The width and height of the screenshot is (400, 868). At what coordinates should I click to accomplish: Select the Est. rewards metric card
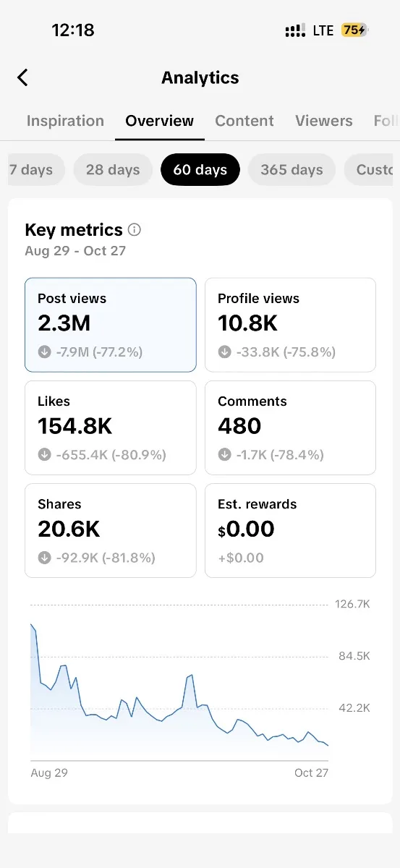290,531
